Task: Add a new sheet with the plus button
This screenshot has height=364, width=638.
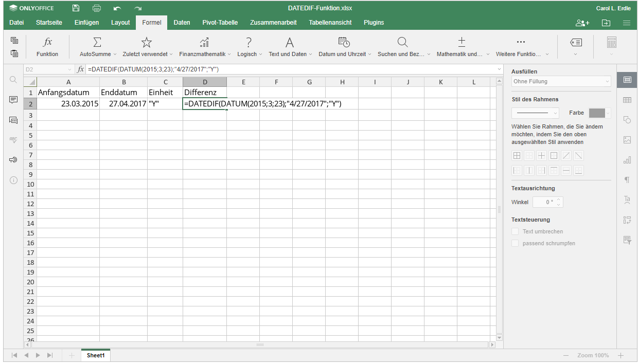Action: pos(72,355)
